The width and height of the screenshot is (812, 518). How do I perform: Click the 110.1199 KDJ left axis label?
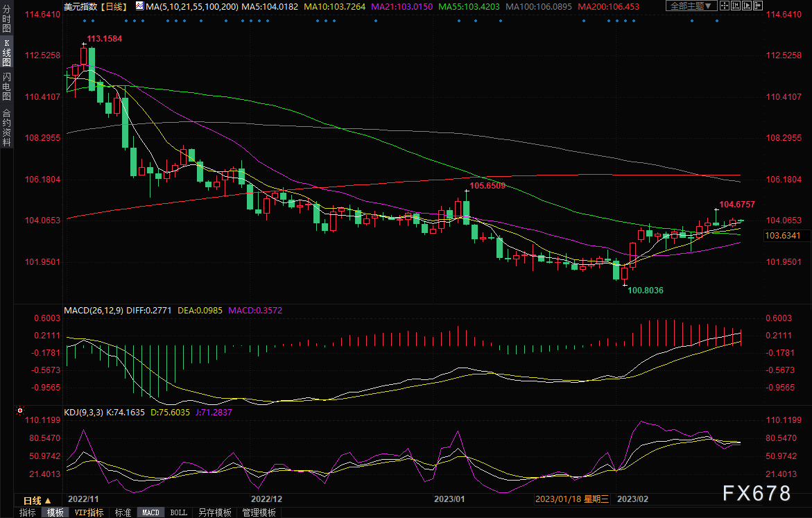click(42, 420)
